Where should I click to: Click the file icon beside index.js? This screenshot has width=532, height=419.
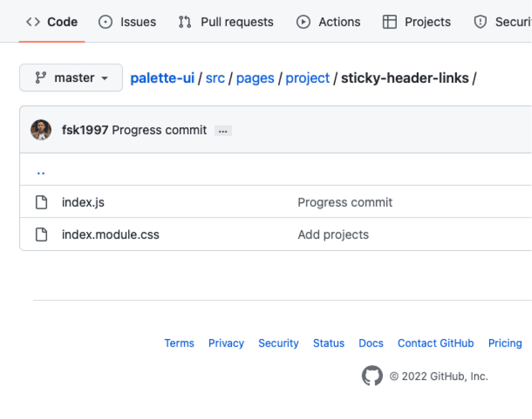[x=42, y=202]
